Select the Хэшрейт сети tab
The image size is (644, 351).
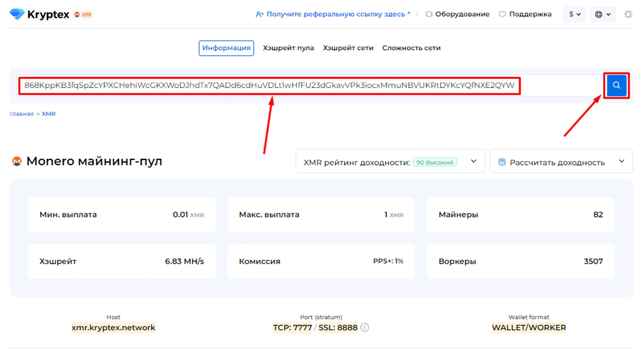point(348,48)
